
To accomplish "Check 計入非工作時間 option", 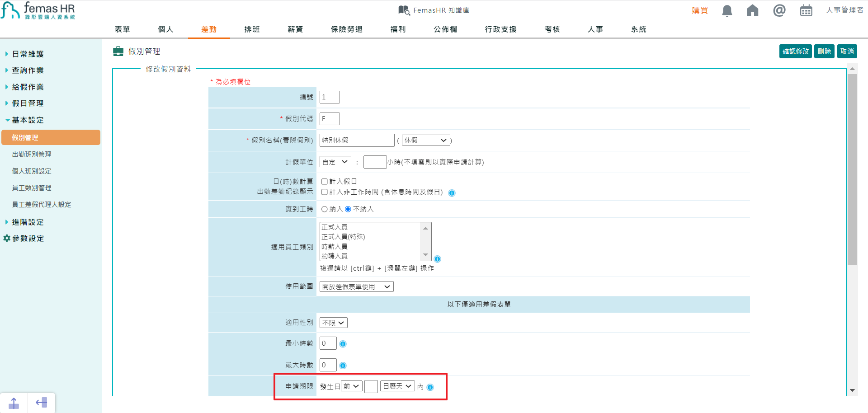I will coord(324,192).
